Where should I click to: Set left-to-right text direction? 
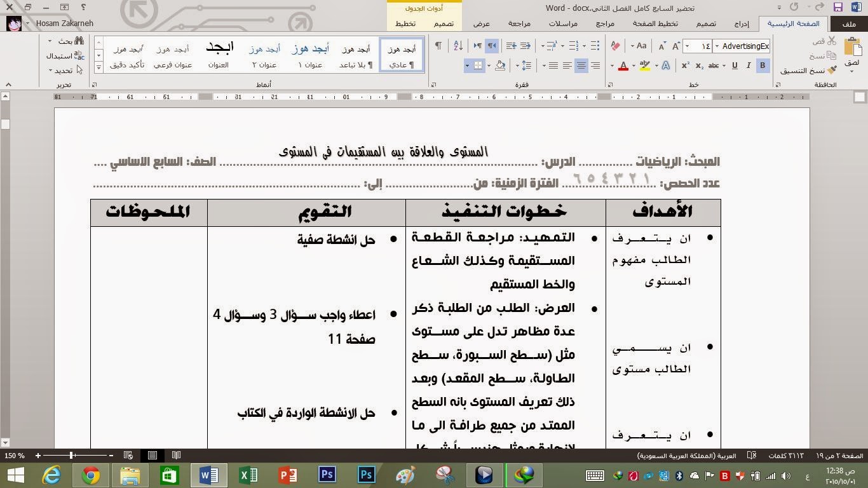477,46
